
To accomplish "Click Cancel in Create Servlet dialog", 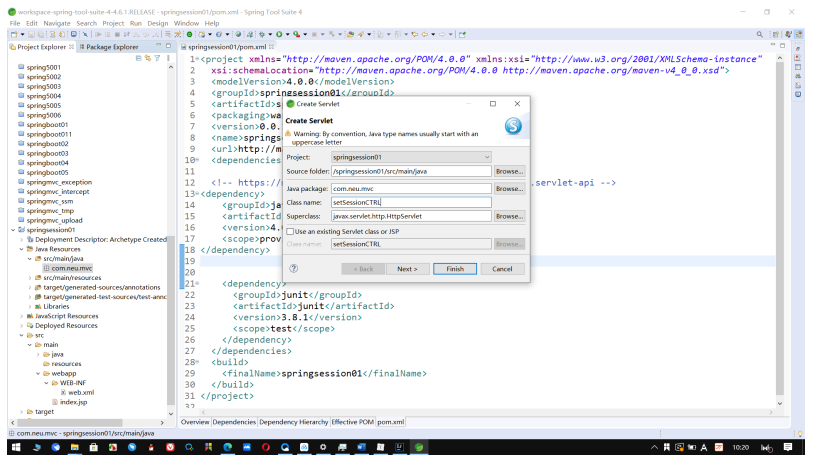I will pyautogui.click(x=502, y=269).
